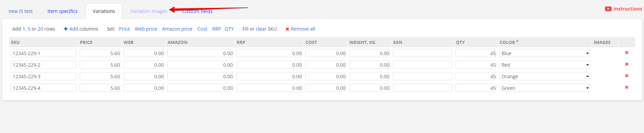Click the plus icon to add columns
This screenshot has height=133, width=644.
[66, 29]
